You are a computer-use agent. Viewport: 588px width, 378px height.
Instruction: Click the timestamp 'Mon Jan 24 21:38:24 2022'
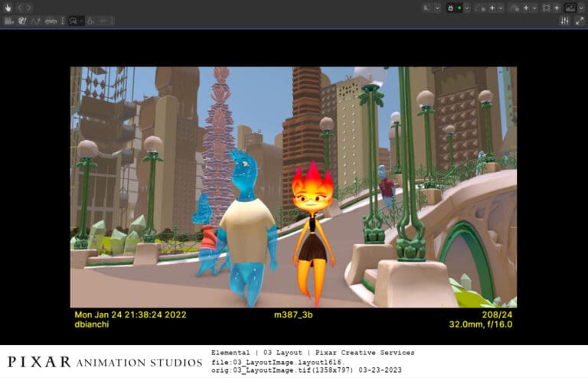(130, 314)
